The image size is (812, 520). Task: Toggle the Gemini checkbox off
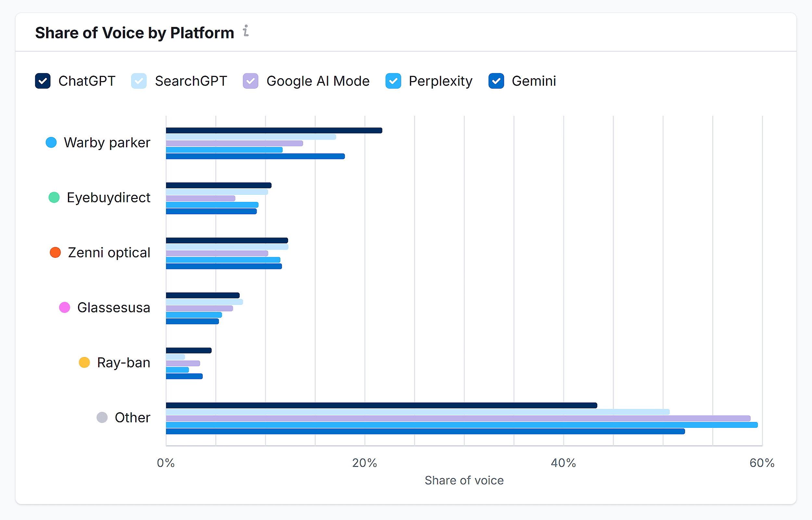496,81
